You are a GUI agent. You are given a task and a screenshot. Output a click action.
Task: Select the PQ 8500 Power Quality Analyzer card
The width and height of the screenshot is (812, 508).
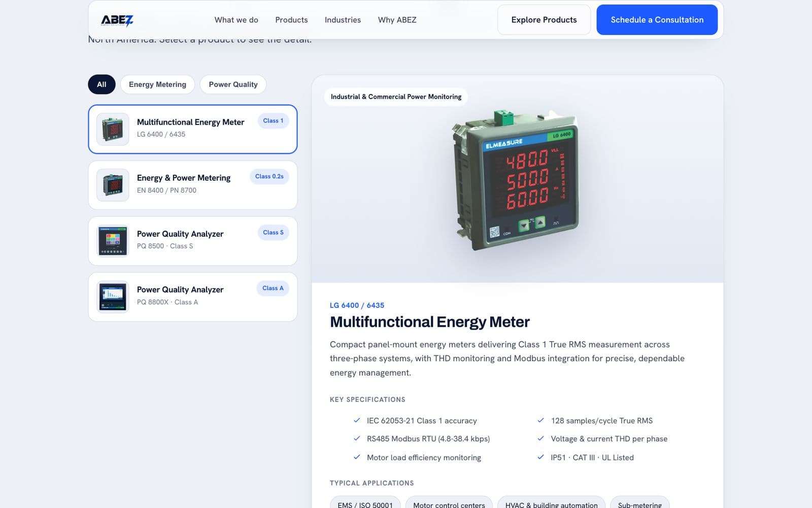click(x=193, y=241)
